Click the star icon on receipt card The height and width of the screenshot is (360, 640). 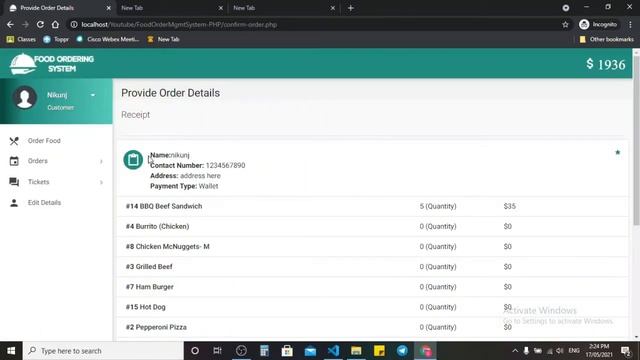coord(618,152)
